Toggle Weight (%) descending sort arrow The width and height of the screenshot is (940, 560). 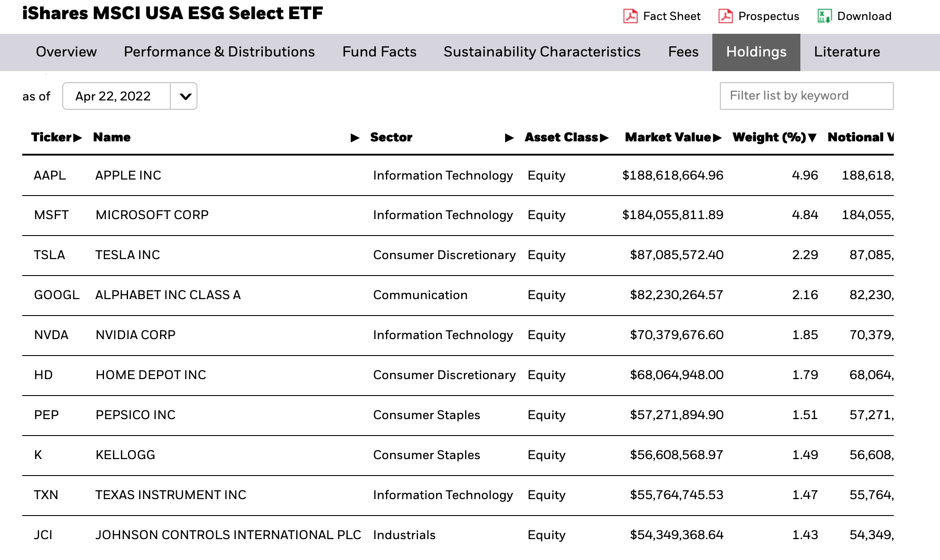click(x=812, y=138)
